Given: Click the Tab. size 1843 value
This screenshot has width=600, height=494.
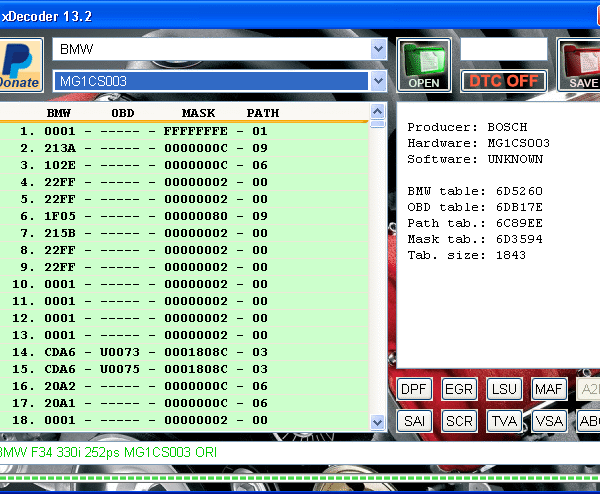Looking at the screenshot, I should click(x=511, y=255).
